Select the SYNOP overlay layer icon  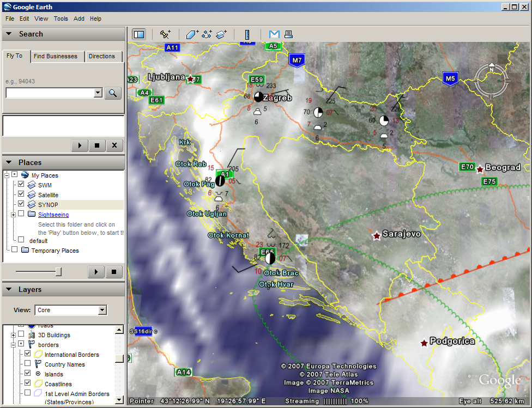pos(32,204)
